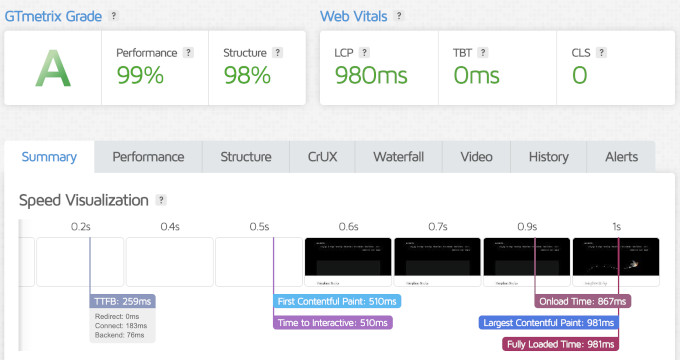Image resolution: width=680 pixels, height=360 pixels.
Task: Open the Waterfall tab
Action: [x=399, y=157]
